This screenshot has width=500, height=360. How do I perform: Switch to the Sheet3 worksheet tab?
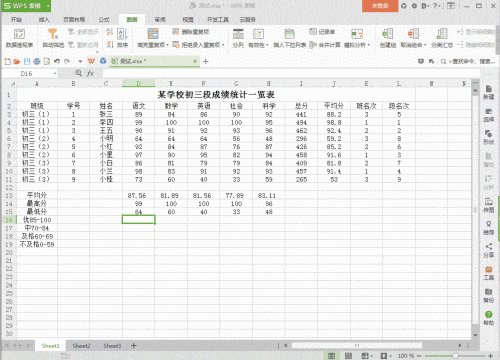(112, 346)
